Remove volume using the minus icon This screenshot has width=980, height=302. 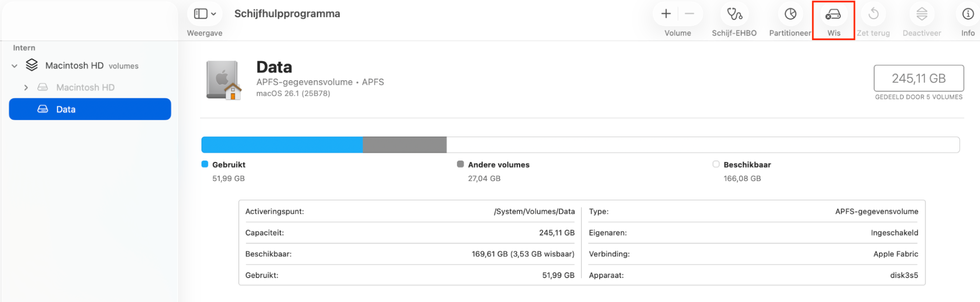[x=689, y=14]
